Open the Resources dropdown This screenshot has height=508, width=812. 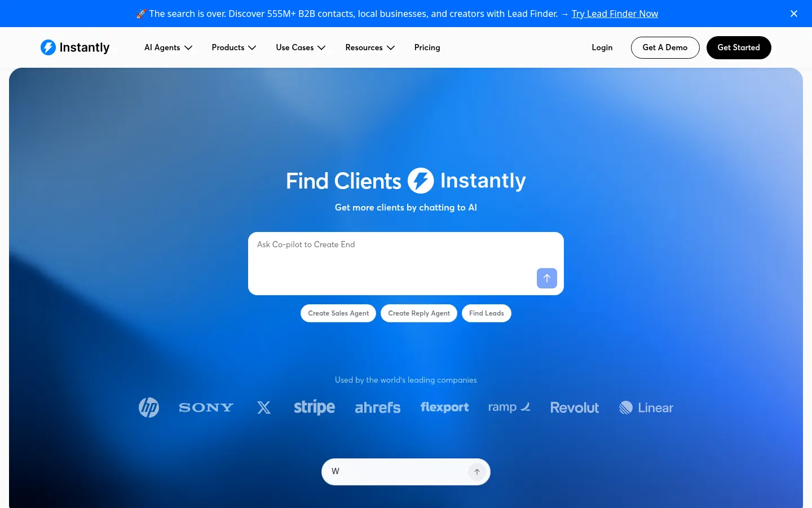(x=370, y=47)
